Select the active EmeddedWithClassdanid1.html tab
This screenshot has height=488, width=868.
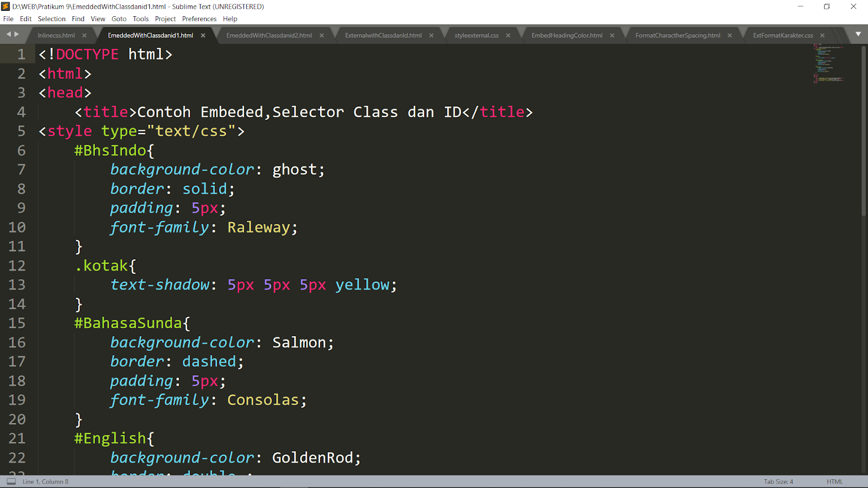(x=150, y=35)
